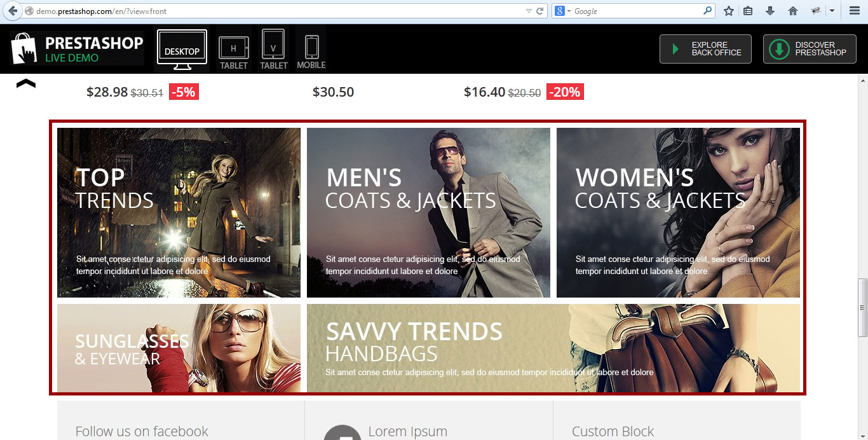
Task: Switch to horizontal Tablet preview
Action: pos(234,53)
